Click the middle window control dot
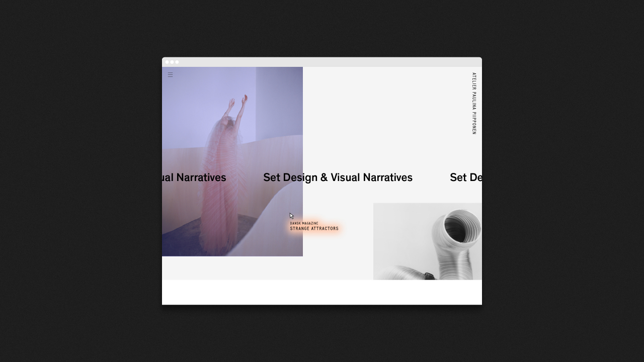Screen dimensions: 644x362 [172, 62]
